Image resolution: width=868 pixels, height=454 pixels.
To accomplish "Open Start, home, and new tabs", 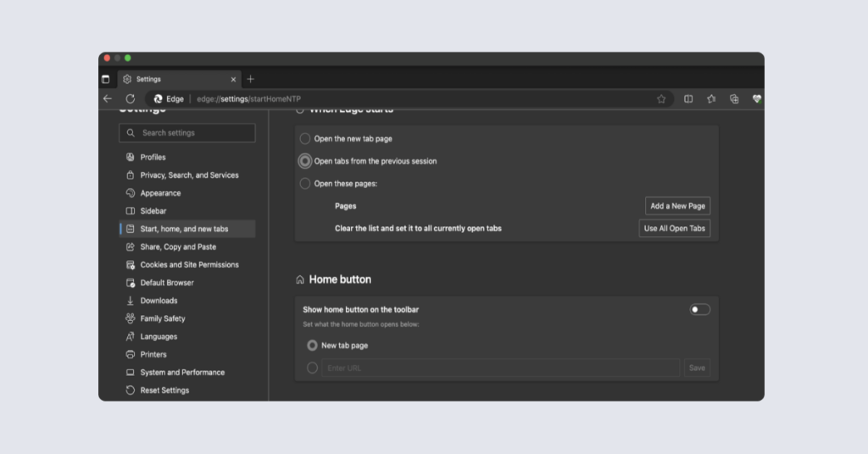I will [187, 229].
